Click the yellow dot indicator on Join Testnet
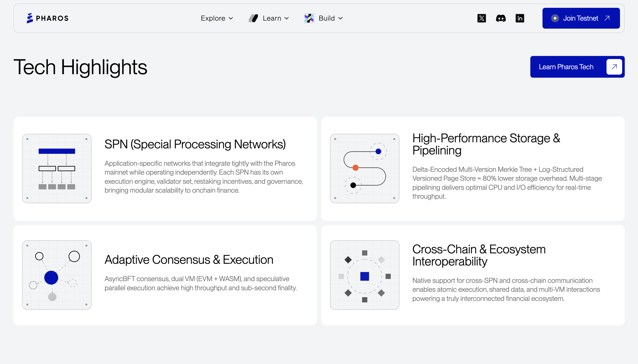Image resolution: width=638 pixels, height=364 pixels. 555,18
